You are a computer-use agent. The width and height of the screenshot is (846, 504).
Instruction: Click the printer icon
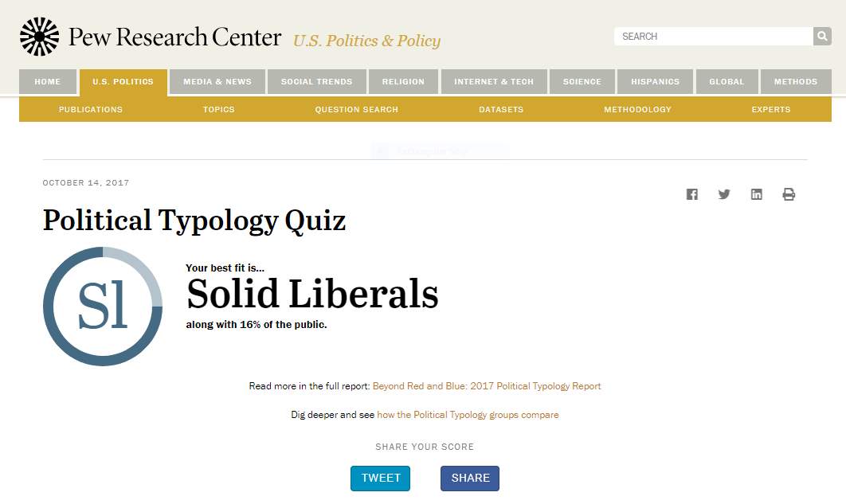pos(789,194)
